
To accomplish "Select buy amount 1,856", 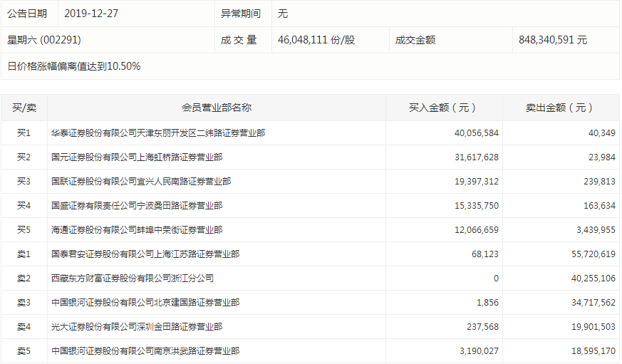I will point(487,302).
